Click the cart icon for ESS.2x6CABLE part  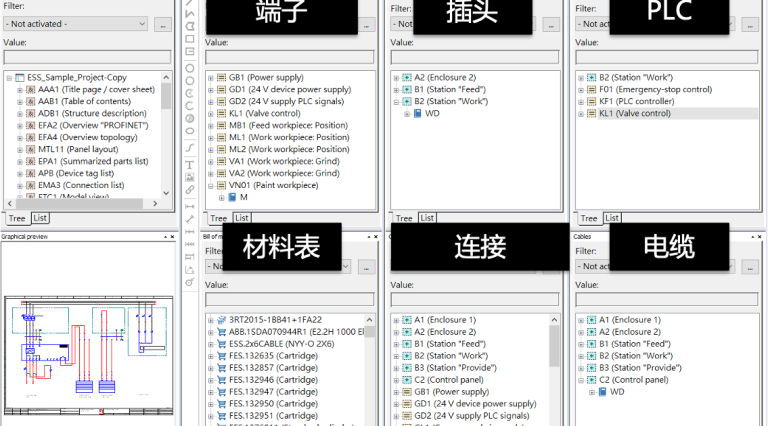click(222, 343)
